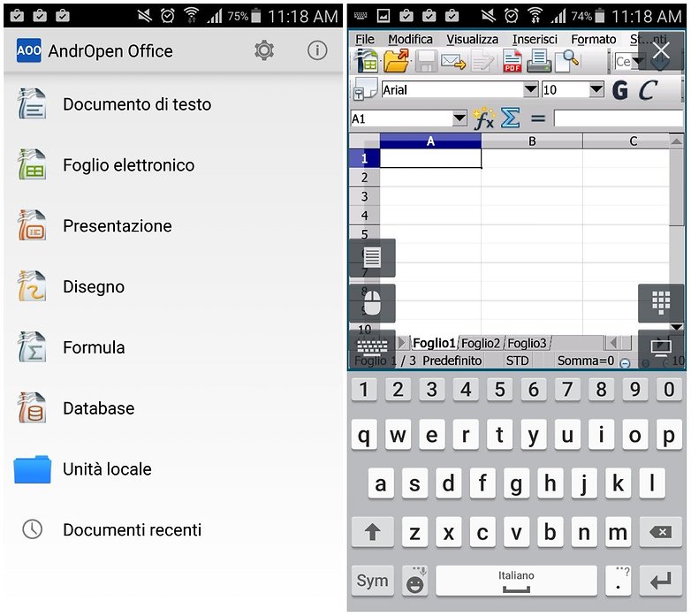Click the save floppy disk icon
691x616 pixels.
pos(425,61)
